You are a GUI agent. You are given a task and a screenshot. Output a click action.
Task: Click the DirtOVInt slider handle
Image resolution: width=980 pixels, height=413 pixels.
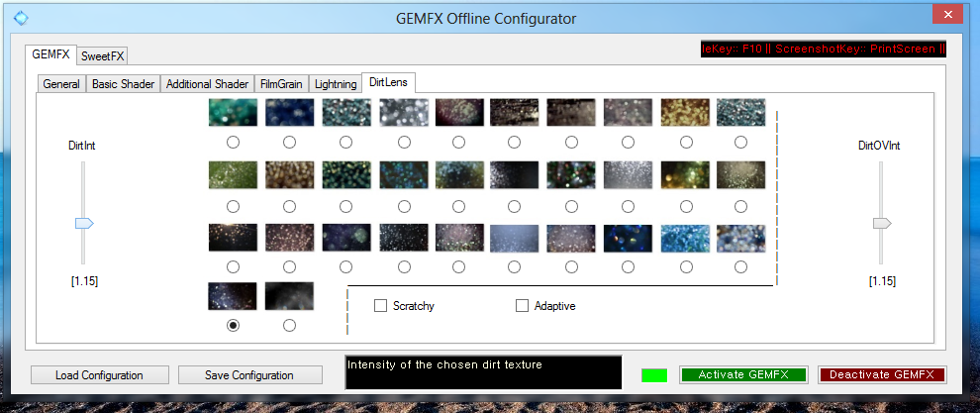(x=882, y=223)
